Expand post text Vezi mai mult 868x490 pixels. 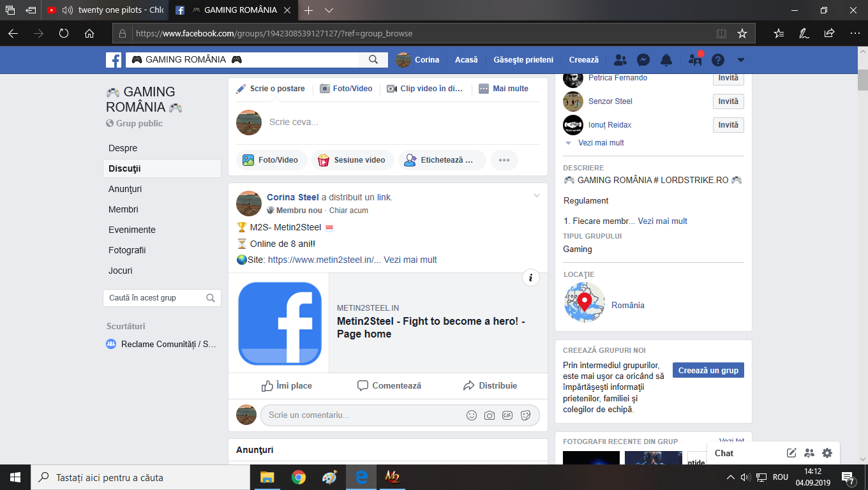410,260
